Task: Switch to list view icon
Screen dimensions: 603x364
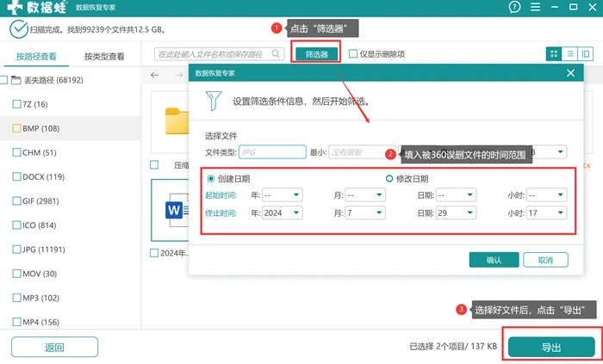Action: click(569, 53)
